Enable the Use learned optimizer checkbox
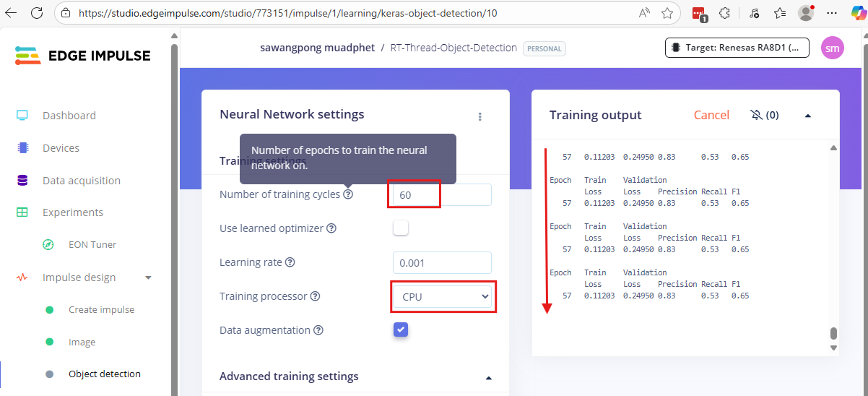 401,228
